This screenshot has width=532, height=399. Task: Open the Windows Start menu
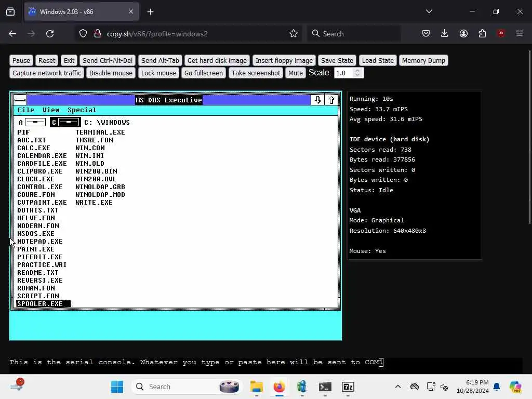point(117,387)
